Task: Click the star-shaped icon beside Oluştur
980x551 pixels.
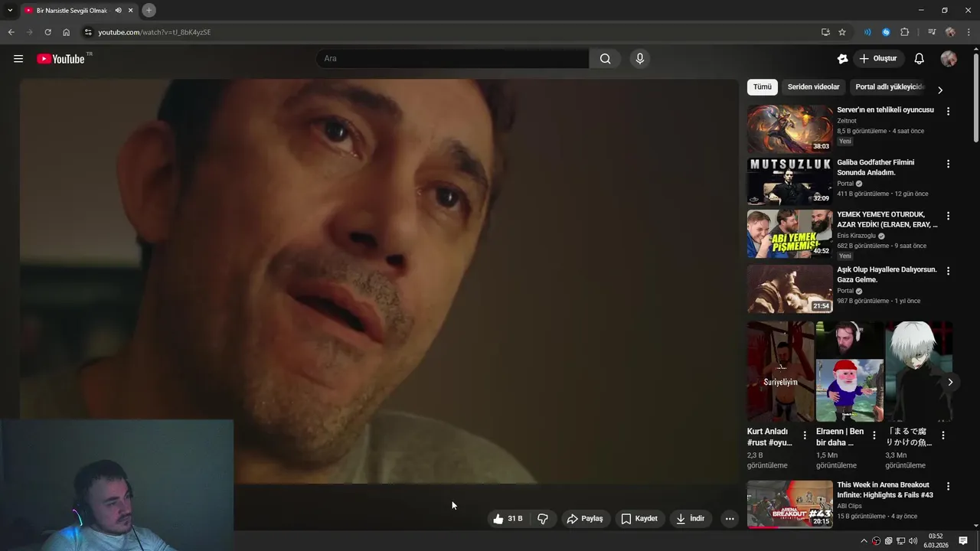Action: (x=842, y=59)
